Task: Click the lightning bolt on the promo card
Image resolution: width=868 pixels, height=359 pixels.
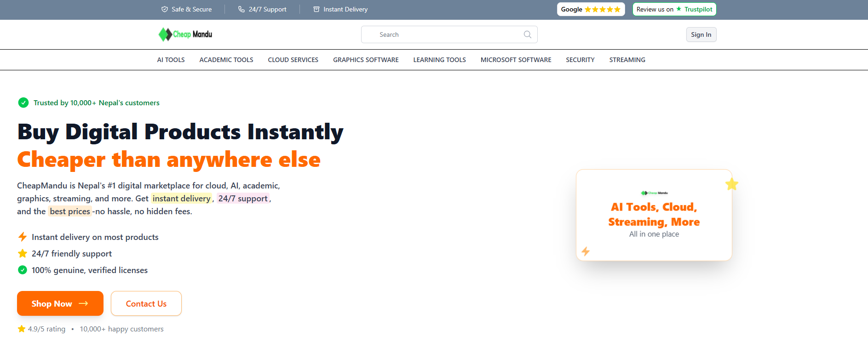Action: [x=586, y=251]
